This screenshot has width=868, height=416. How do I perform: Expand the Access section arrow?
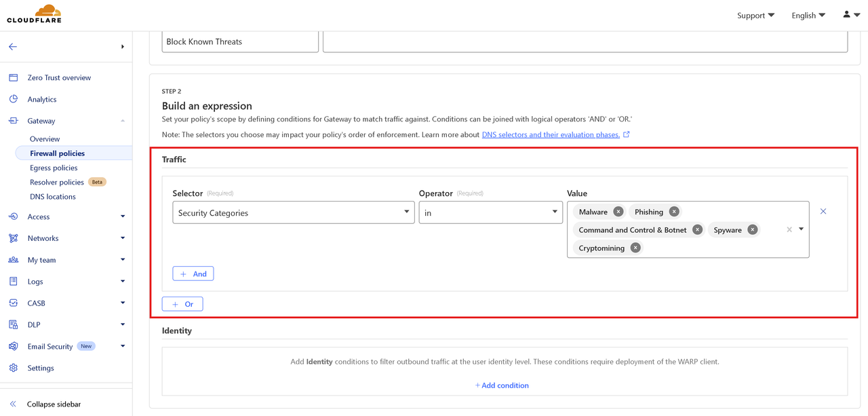click(x=123, y=216)
